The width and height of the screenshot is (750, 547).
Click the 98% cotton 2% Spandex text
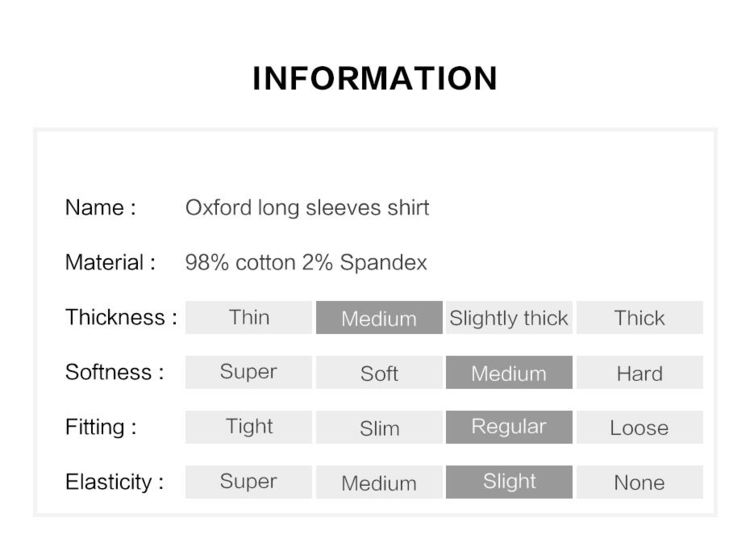[x=306, y=263]
